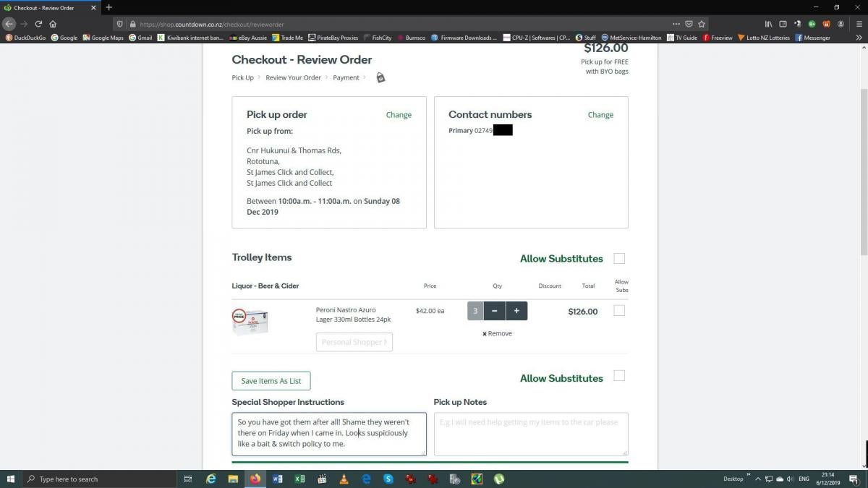Reload the page with the refresh icon
Image resolution: width=868 pixels, height=488 pixels.
tap(38, 24)
